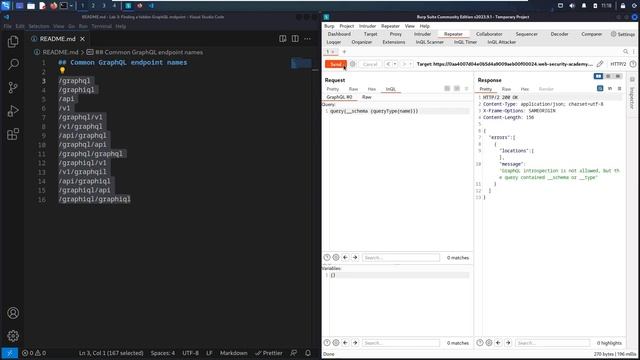Click Prettier in VS Code status bar
This screenshot has width=640, height=360.
269,353
